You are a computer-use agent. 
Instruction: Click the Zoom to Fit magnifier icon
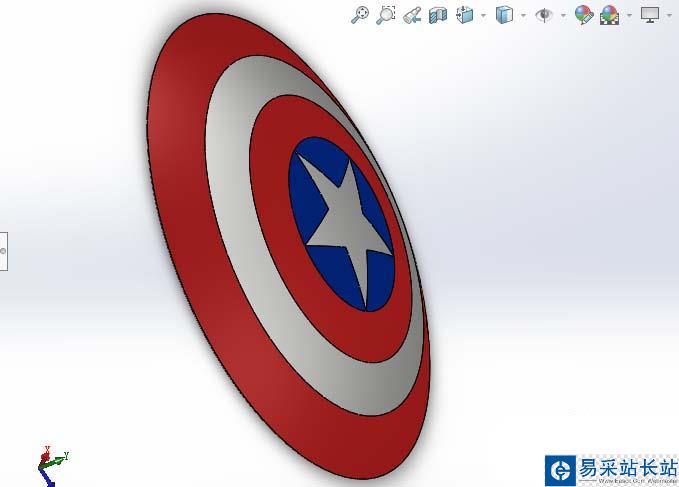pyautogui.click(x=359, y=15)
